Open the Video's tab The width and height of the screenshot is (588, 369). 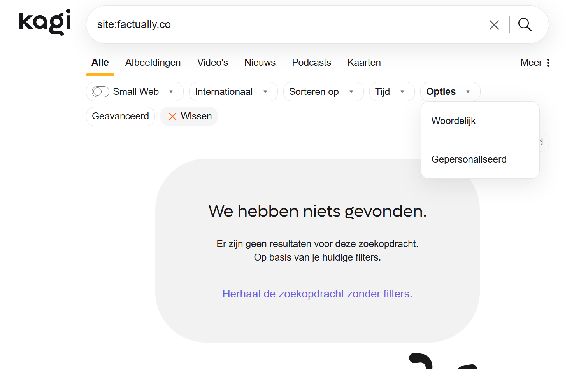(x=212, y=63)
